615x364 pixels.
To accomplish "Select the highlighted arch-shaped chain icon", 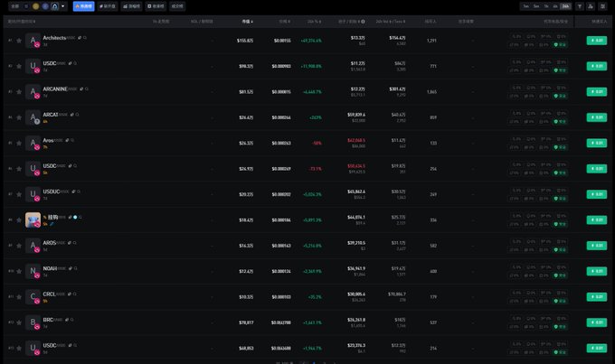I will (55, 6).
